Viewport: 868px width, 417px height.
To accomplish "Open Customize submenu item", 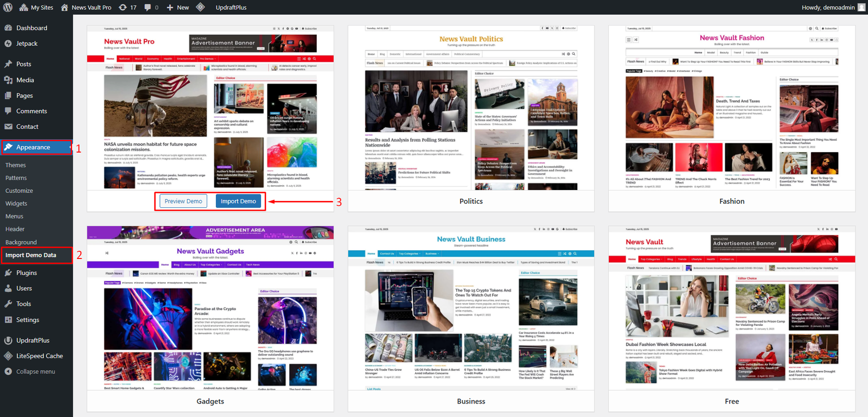I will pos(19,191).
